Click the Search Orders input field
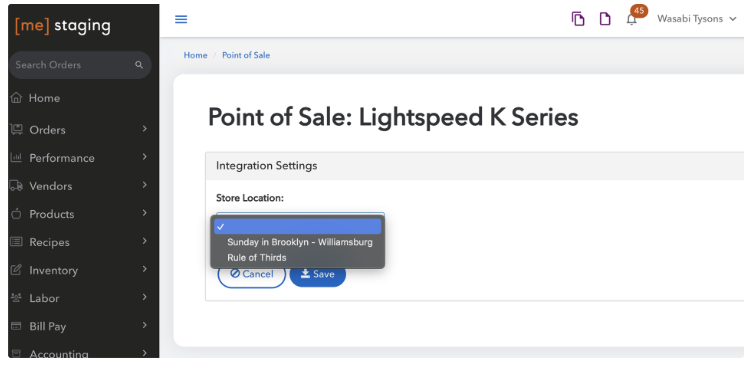The width and height of the screenshot is (747, 368). [x=80, y=65]
